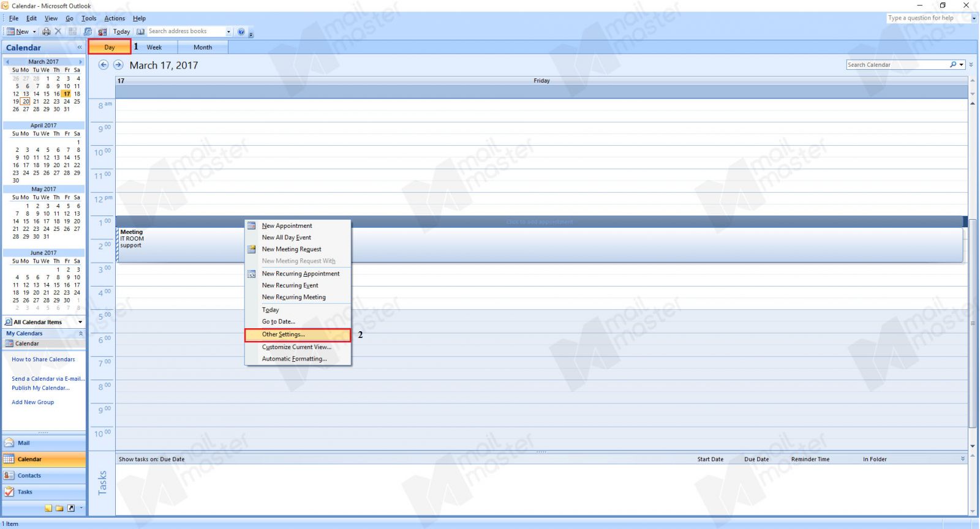The width and height of the screenshot is (980, 529).
Task: Choose Customize Current View from context menu
Action: [x=298, y=347]
